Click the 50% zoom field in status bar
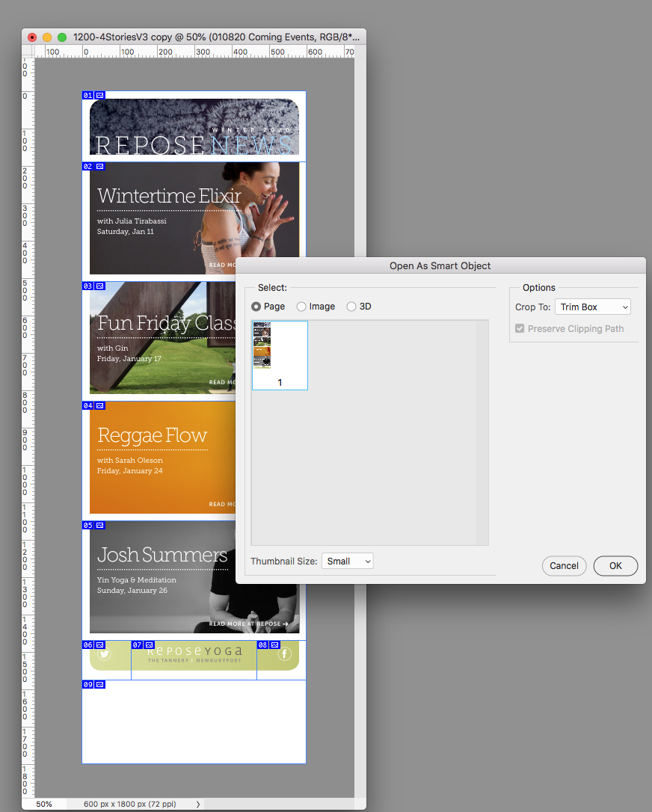Screen dimensions: 652x812 44,804
